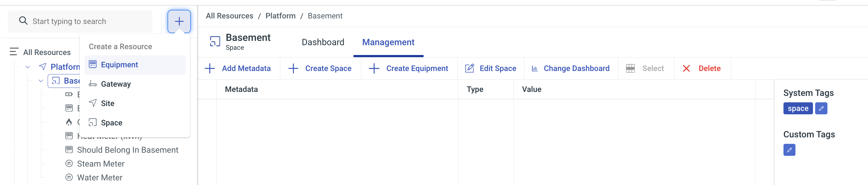The image size is (868, 185).
Task: Click the Space icon in menu
Action: 93,122
